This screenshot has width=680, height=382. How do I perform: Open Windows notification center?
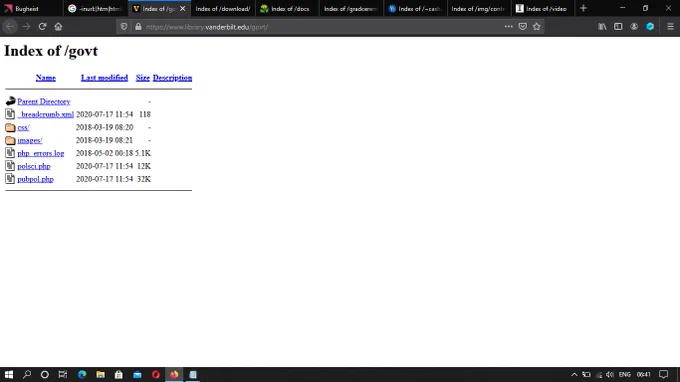click(664, 374)
